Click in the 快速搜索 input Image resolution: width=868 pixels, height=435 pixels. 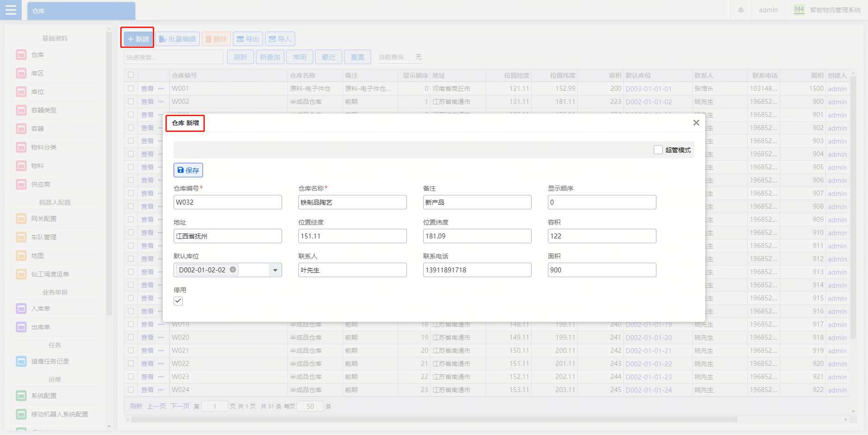[173, 57]
